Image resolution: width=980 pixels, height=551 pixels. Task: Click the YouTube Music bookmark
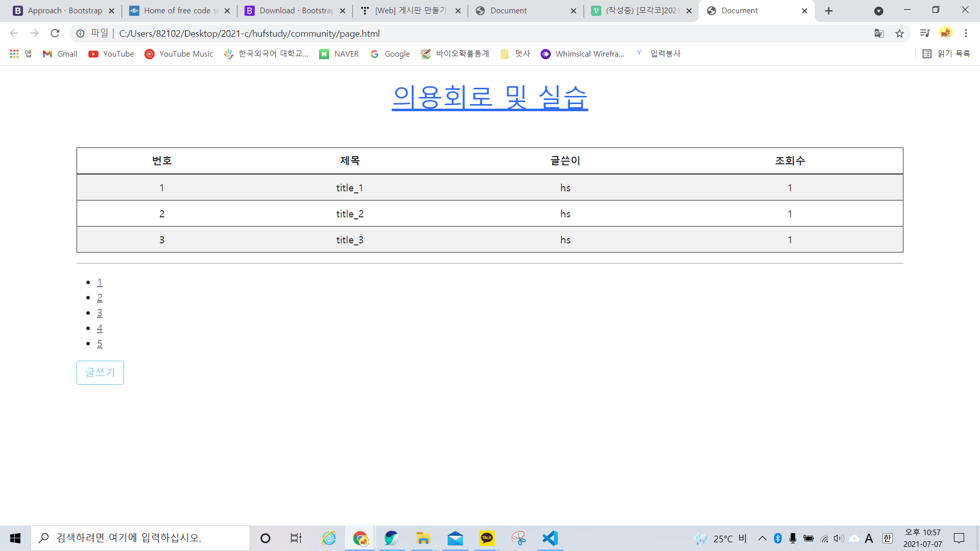click(179, 54)
